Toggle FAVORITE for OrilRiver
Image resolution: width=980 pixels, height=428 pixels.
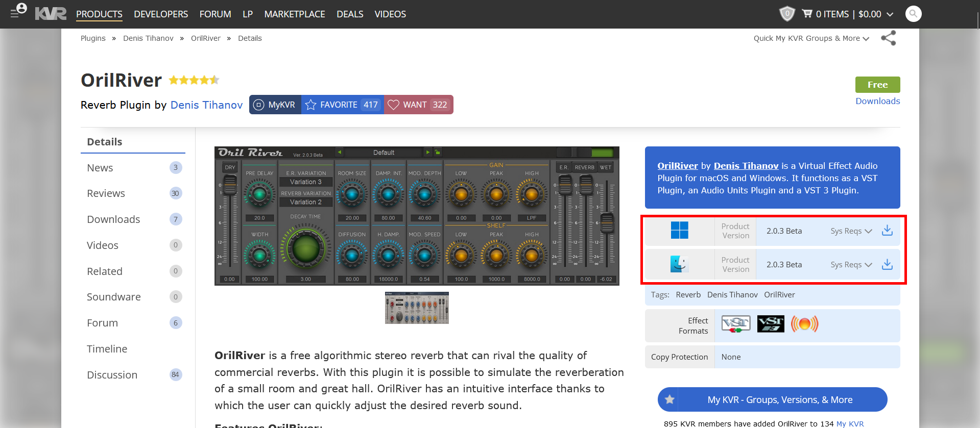click(342, 105)
